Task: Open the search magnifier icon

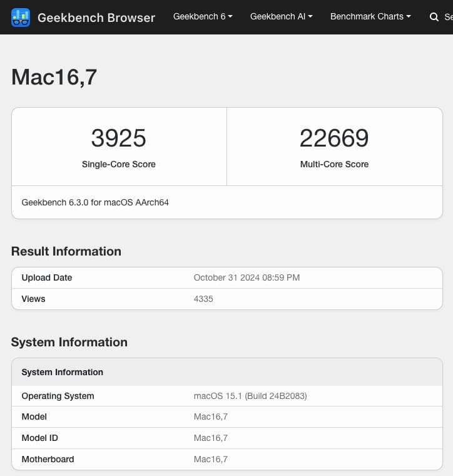Action: coord(434,17)
